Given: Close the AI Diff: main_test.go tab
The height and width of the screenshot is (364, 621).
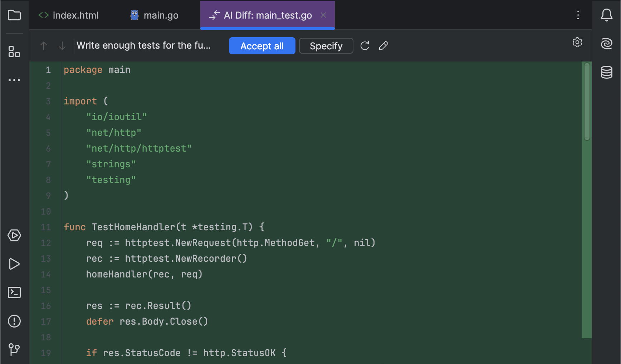Looking at the screenshot, I should [x=323, y=15].
